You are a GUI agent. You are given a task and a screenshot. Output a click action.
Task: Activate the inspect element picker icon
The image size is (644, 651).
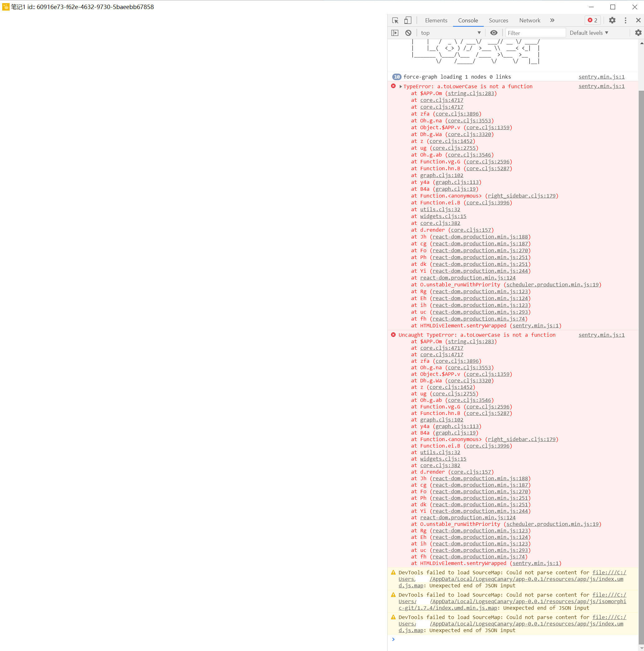(x=395, y=20)
